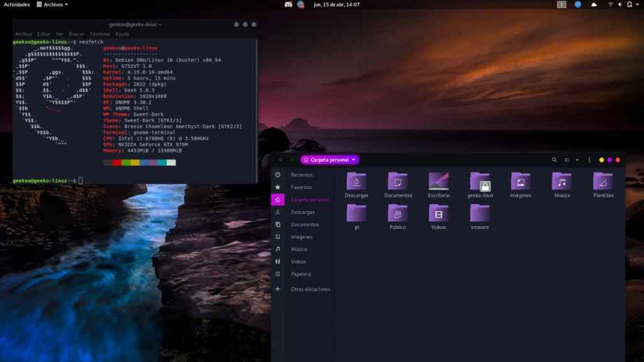This screenshot has height=362, width=644.
Task: Open the workspace indicator in top bar
Action: 561,4
